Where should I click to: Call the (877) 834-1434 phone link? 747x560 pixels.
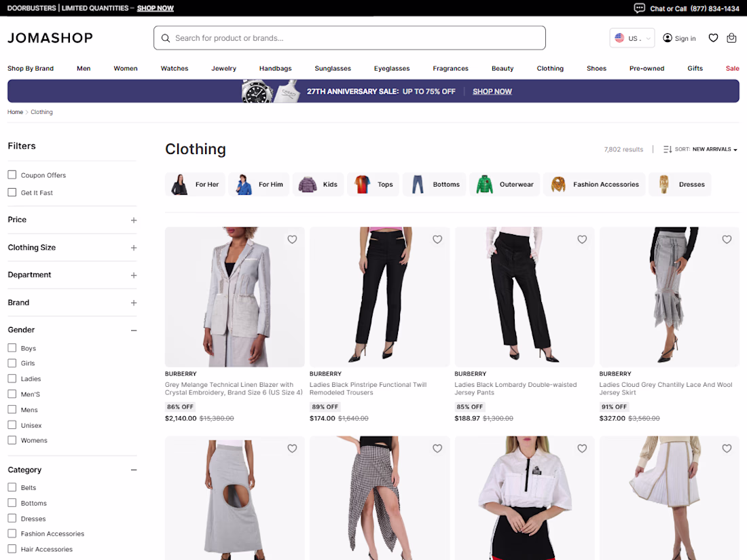(x=714, y=9)
